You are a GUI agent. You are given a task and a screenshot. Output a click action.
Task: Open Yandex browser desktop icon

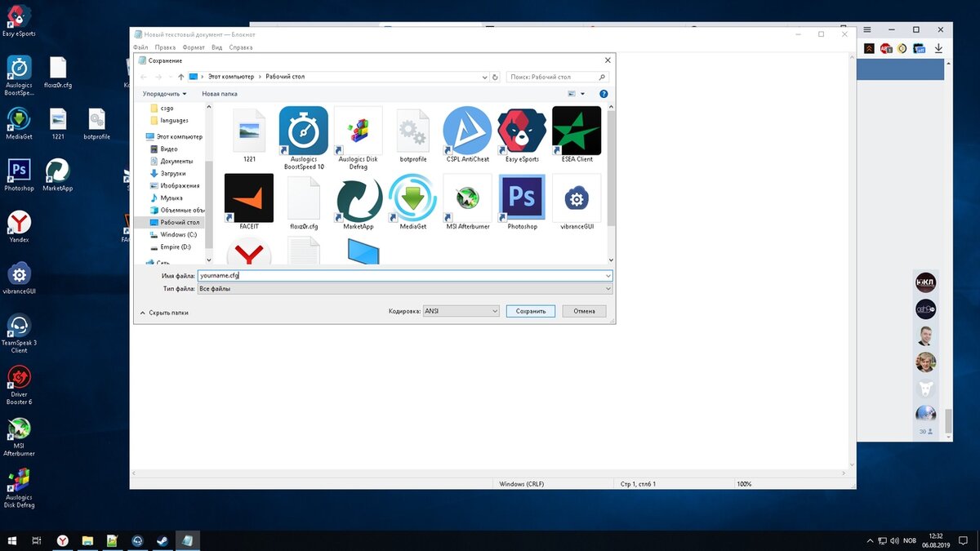[19, 226]
